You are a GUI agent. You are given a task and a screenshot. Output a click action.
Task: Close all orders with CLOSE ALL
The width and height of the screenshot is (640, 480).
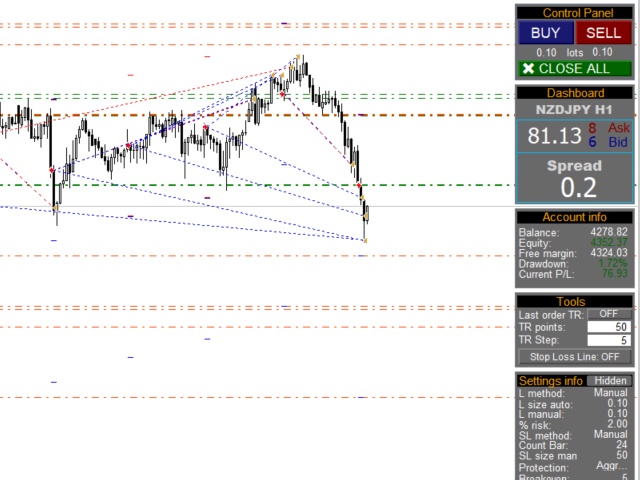tap(575, 69)
